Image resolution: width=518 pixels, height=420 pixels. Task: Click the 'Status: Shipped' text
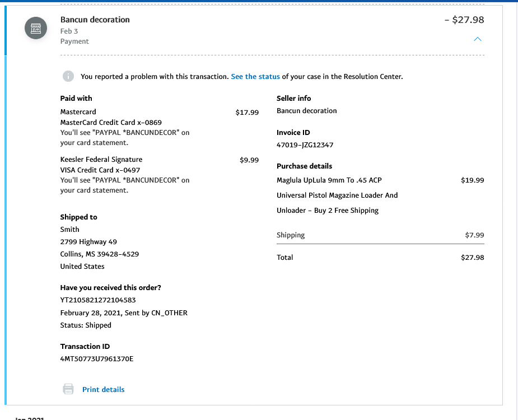86,325
